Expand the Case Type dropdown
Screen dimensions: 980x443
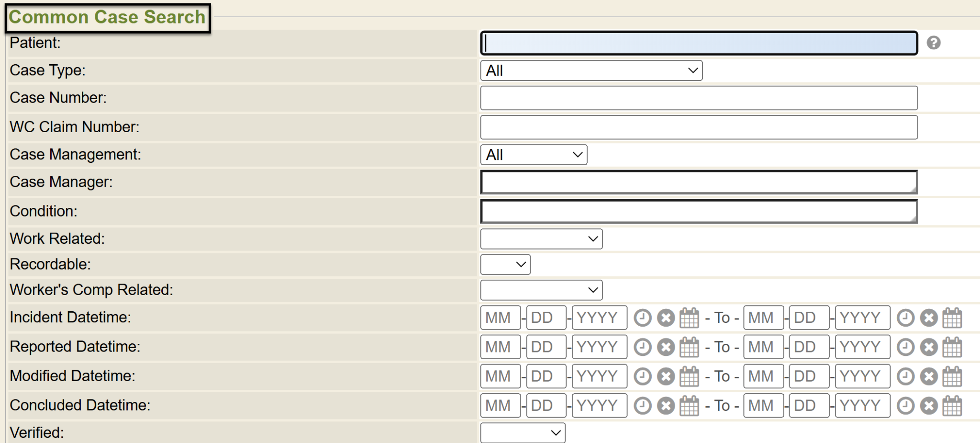[x=591, y=71]
